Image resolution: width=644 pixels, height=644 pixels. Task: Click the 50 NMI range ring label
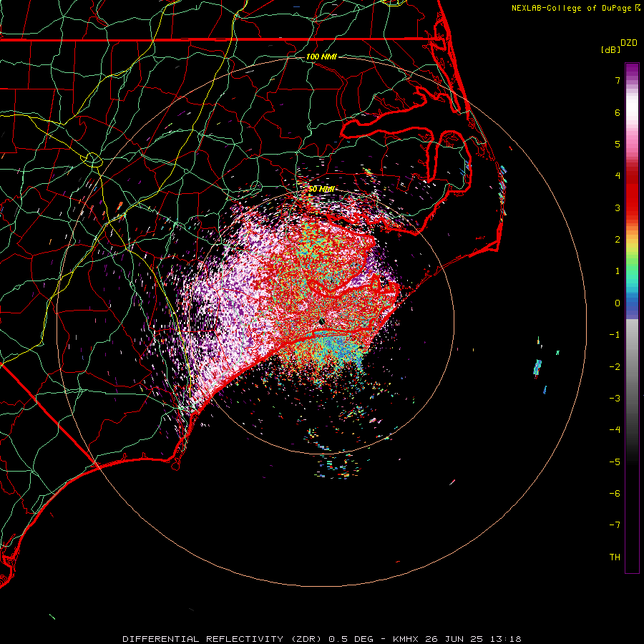321,189
